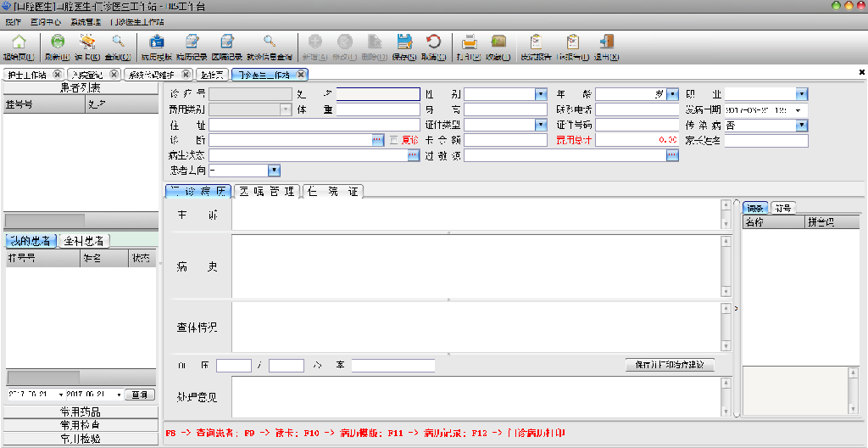The width and height of the screenshot is (868, 448).
Task: Select the 词条 tab in right panel
Action: [755, 208]
